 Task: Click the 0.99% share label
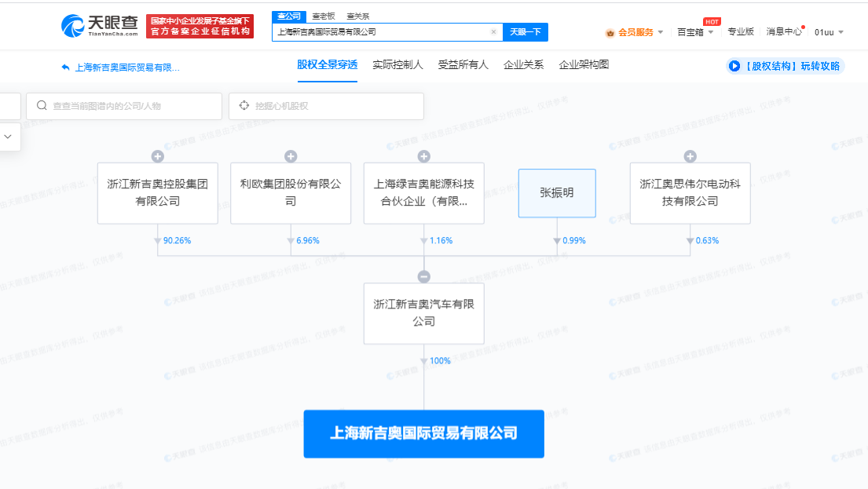(574, 241)
